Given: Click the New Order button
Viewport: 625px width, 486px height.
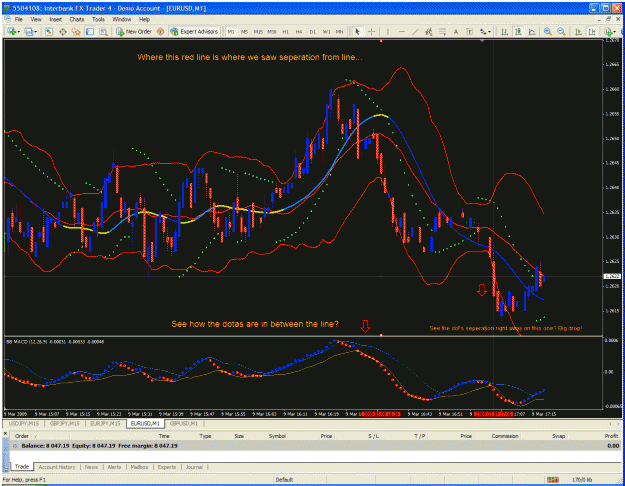Looking at the screenshot, I should coord(134,31).
